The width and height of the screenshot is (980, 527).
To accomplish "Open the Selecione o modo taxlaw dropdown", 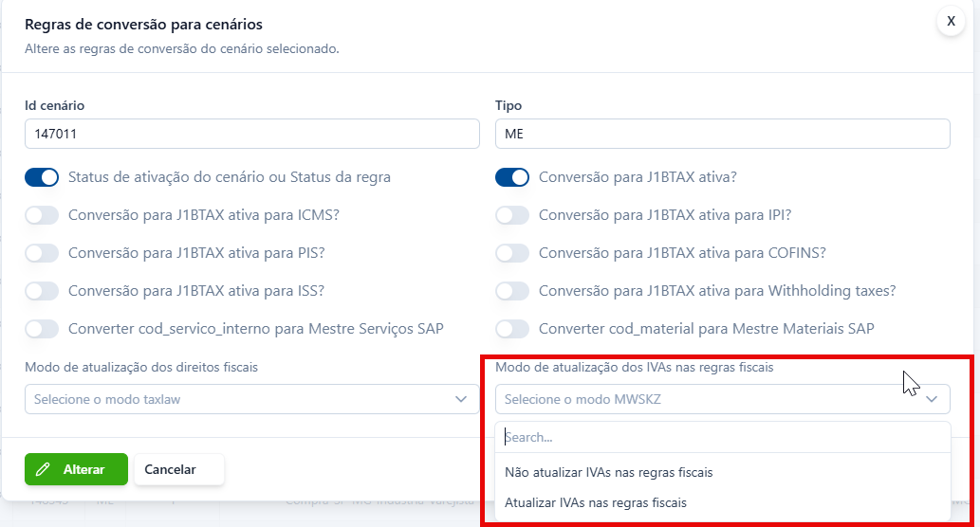I will (251, 399).
